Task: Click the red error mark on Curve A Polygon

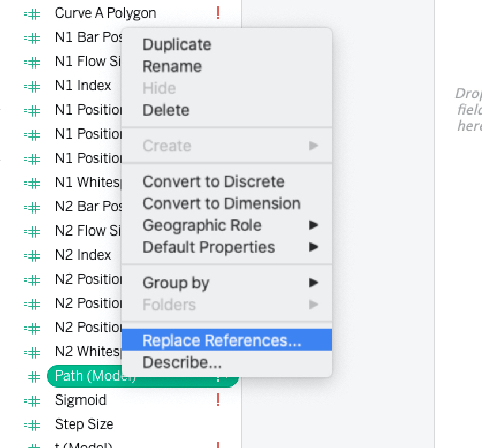Action: pyautogui.click(x=218, y=13)
